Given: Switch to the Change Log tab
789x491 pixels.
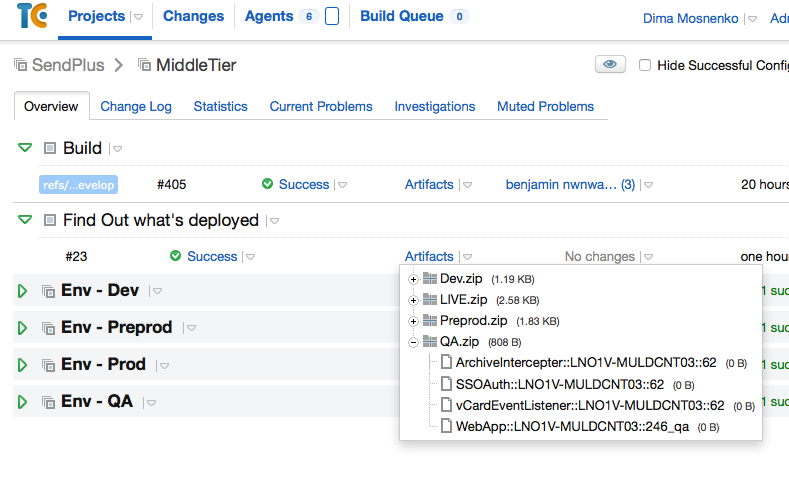Looking at the screenshot, I should click(136, 107).
